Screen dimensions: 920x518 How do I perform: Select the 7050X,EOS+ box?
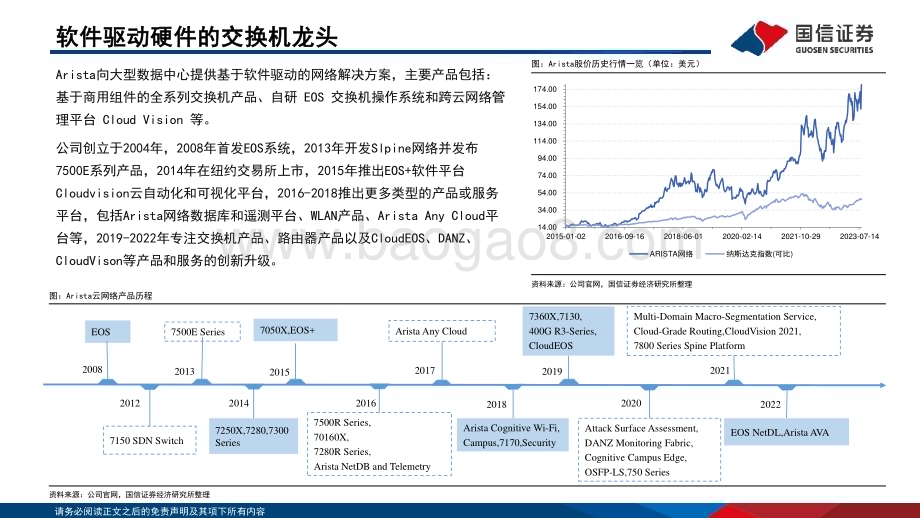coord(295,330)
